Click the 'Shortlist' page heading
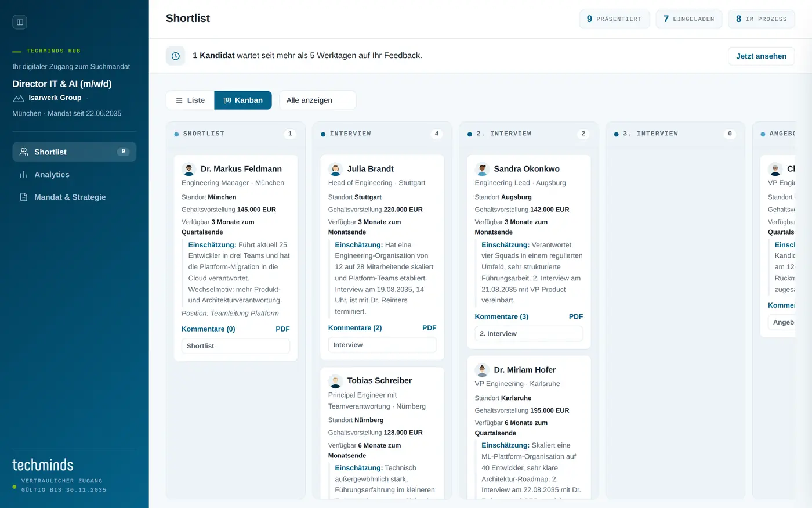The width and height of the screenshot is (812, 508). 188,19
